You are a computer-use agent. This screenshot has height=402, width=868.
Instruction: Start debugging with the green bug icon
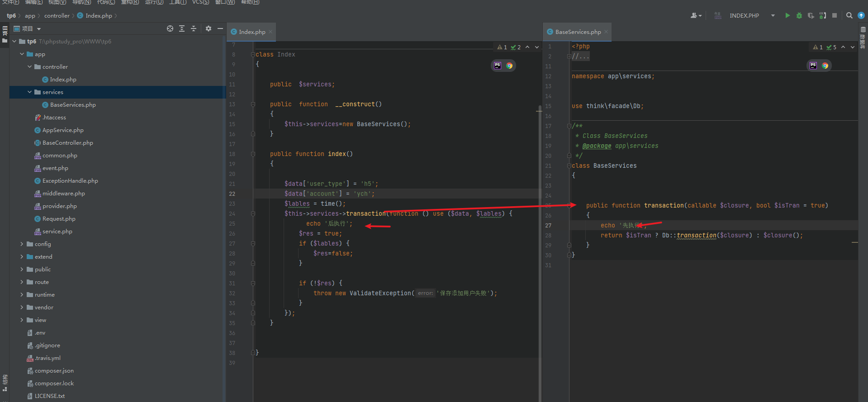pyautogui.click(x=799, y=15)
